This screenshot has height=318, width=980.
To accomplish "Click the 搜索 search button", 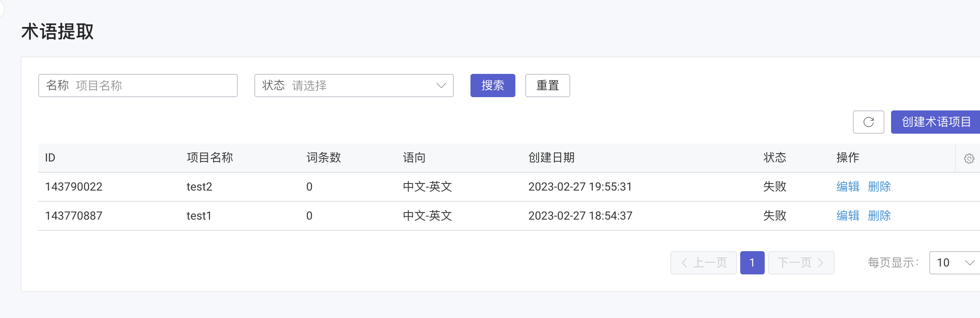I will (x=492, y=86).
